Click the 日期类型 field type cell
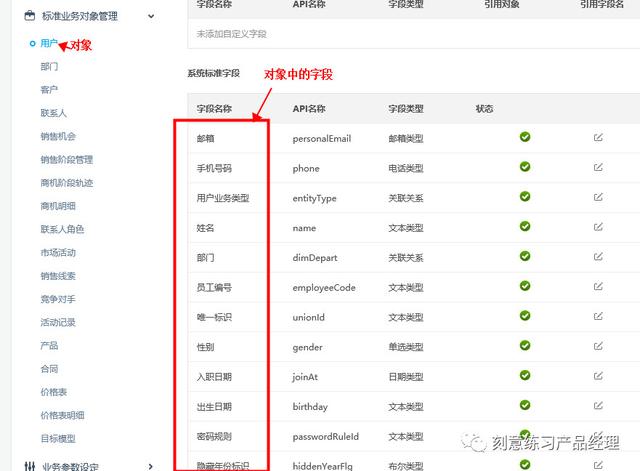This screenshot has width=640, height=471. 406,377
